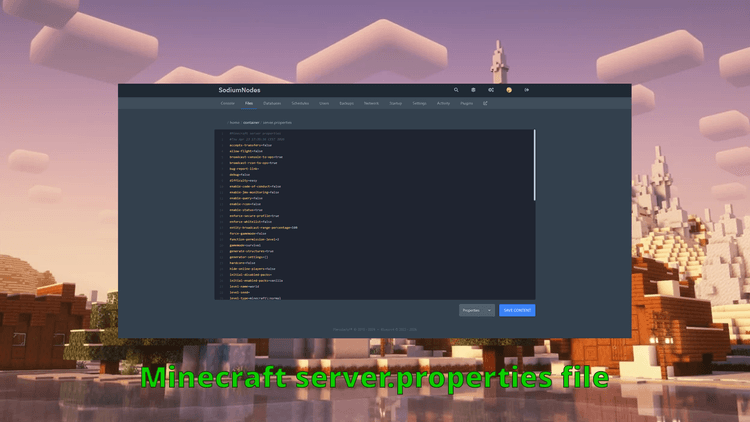Click the container breadcrumb link
Viewport: 750px width, 422px height.
coord(251,122)
